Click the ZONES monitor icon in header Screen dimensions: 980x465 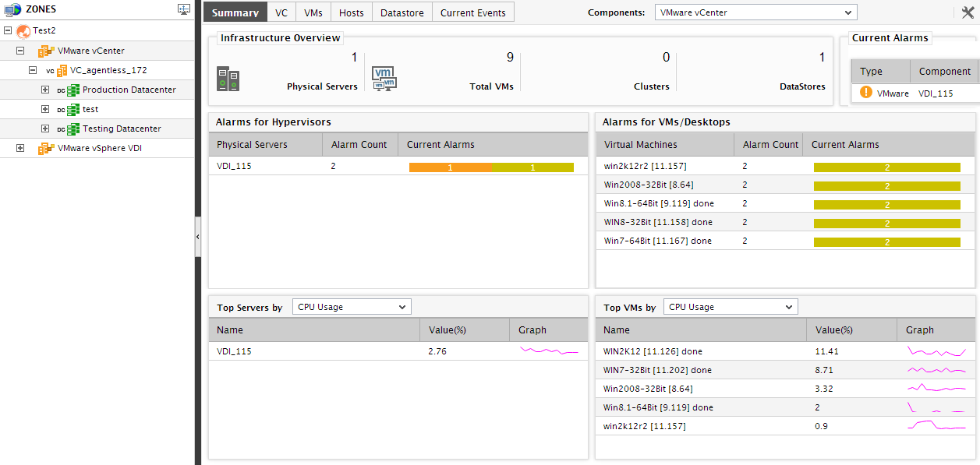pos(12,9)
